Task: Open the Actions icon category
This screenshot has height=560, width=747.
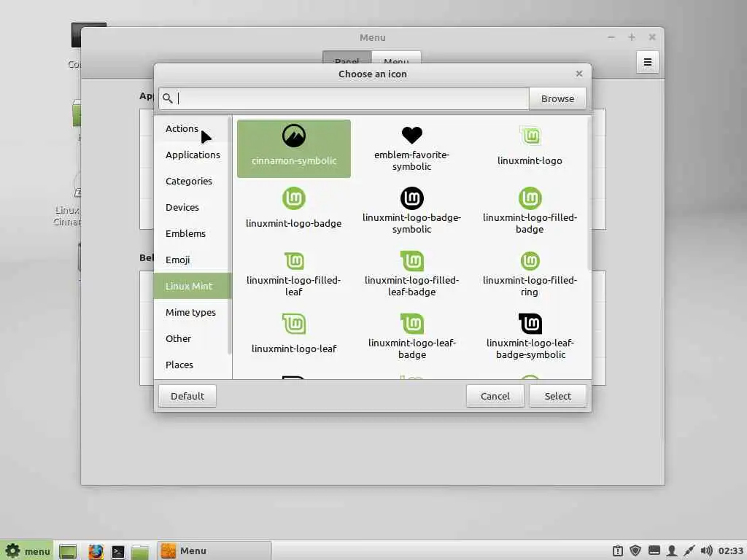Action: pos(193,128)
